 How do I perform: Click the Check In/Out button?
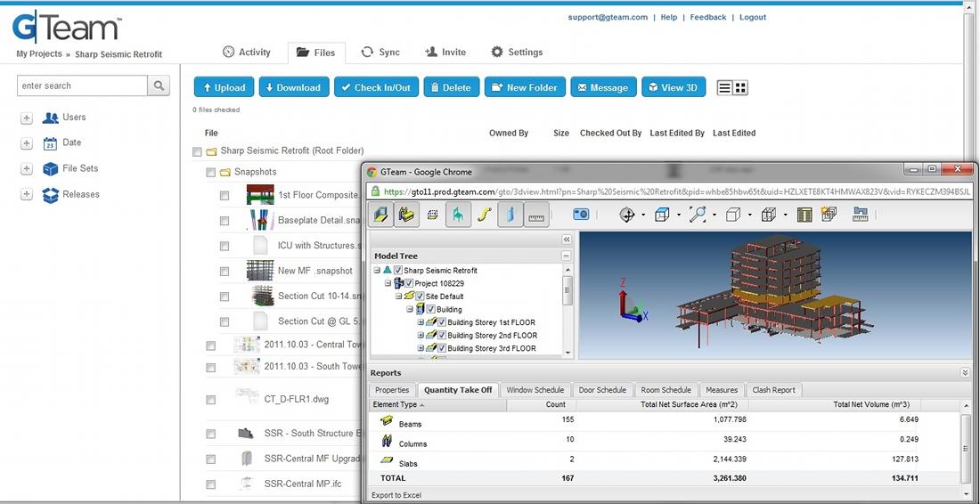coord(376,87)
